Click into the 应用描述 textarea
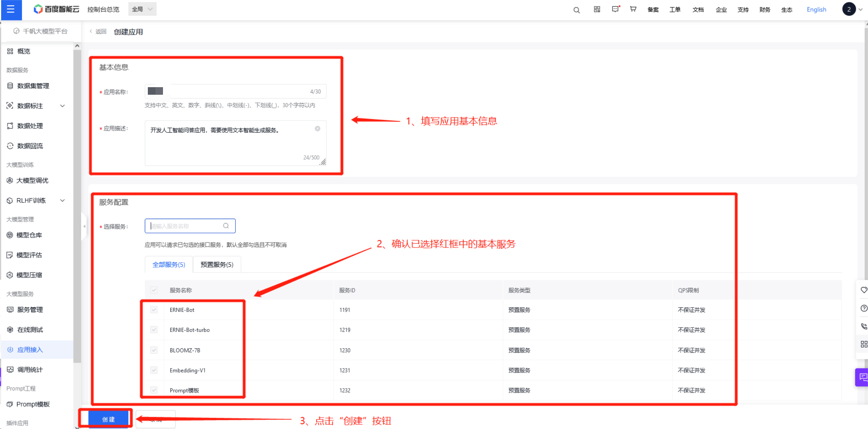868x429 pixels. coord(235,143)
